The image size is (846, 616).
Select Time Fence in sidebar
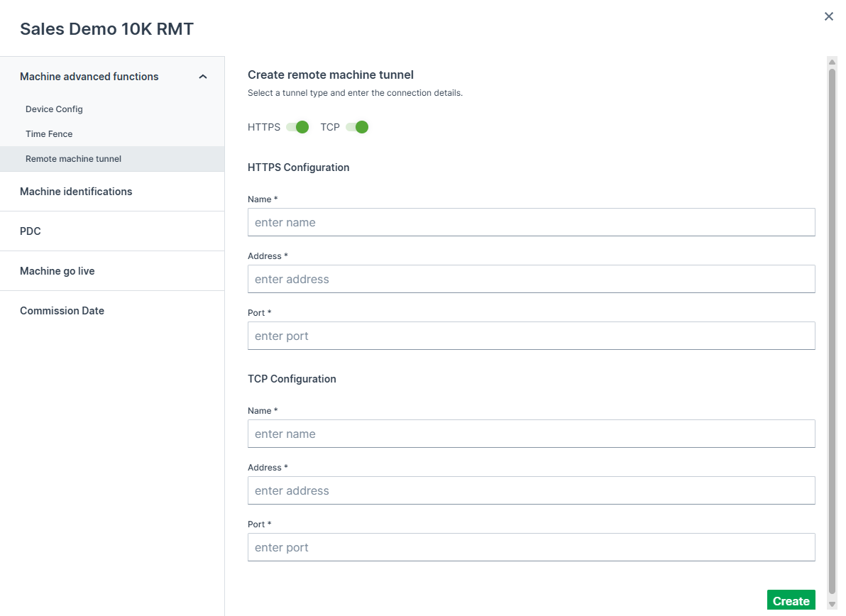click(x=49, y=134)
